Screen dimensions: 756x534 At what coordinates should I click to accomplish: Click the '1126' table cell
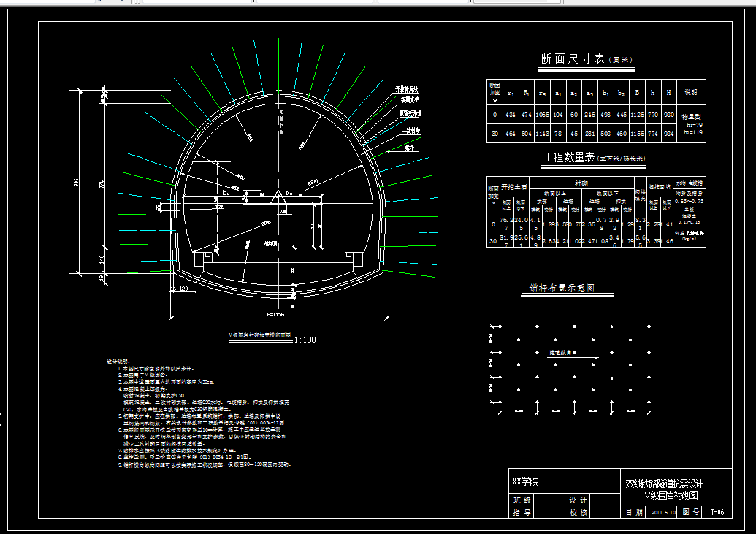tap(638, 115)
